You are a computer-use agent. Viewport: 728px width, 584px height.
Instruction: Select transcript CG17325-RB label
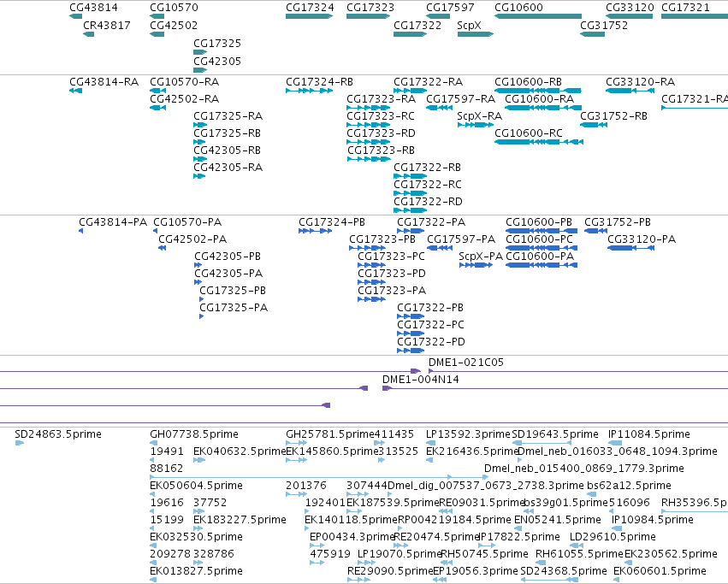(227, 133)
